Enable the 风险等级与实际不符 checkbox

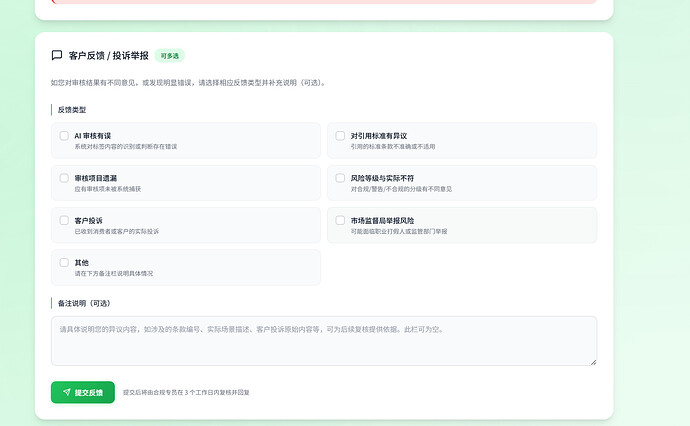pos(340,178)
